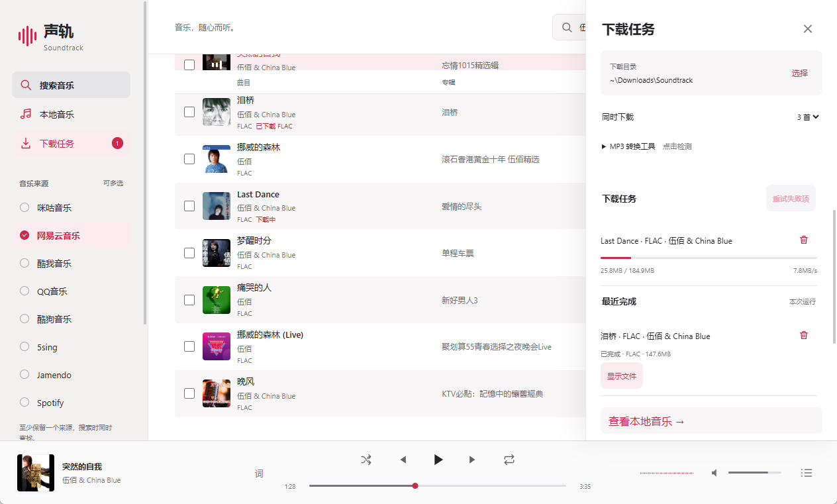Tick the checkbox for 泪桥

pyautogui.click(x=189, y=112)
